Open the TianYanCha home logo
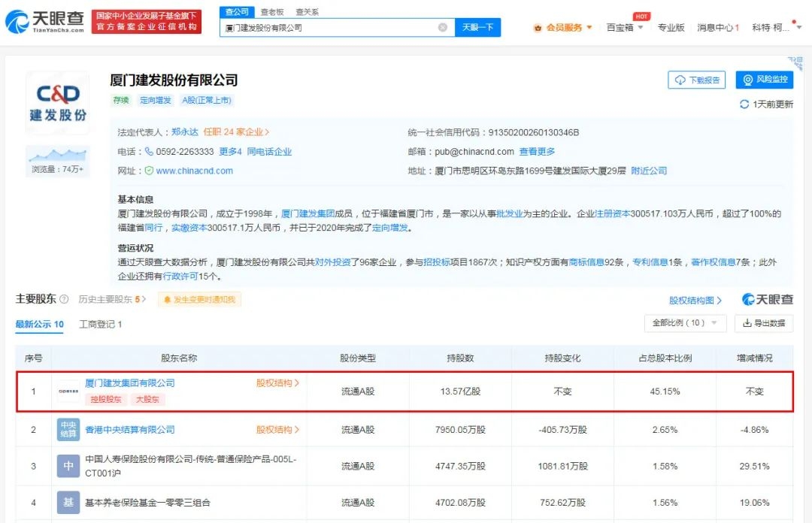Screen dimensions: 812x523 click(44, 21)
